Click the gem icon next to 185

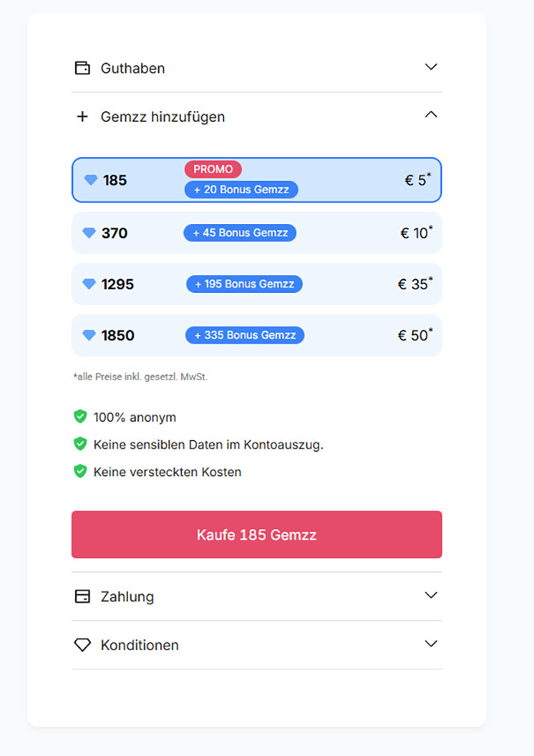pos(91,180)
